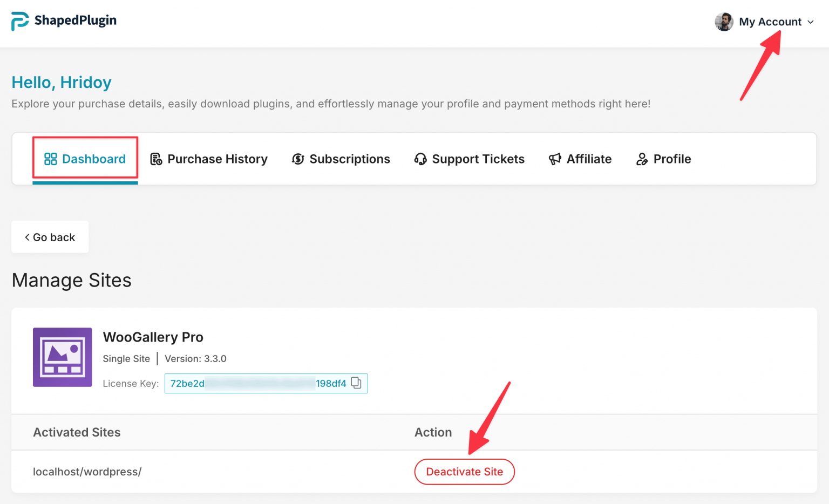The width and height of the screenshot is (829, 504).
Task: Open the Subscriptions tab
Action: pos(350,159)
